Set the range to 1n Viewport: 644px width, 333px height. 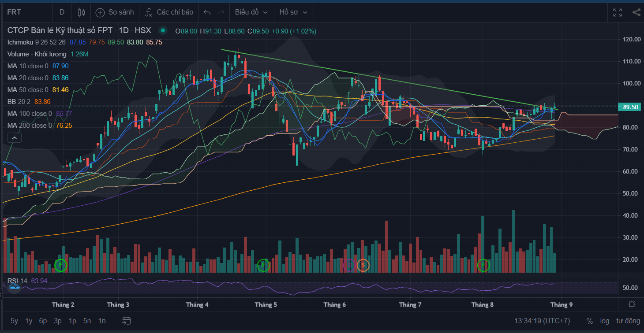102,321
